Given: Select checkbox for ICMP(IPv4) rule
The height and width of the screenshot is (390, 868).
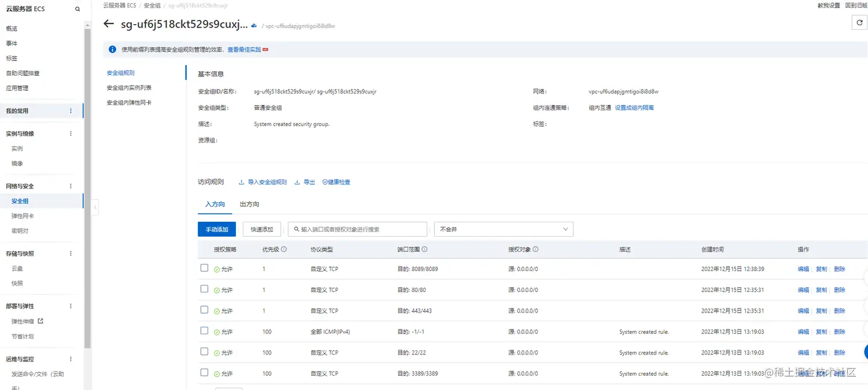Looking at the screenshot, I should (x=204, y=331).
